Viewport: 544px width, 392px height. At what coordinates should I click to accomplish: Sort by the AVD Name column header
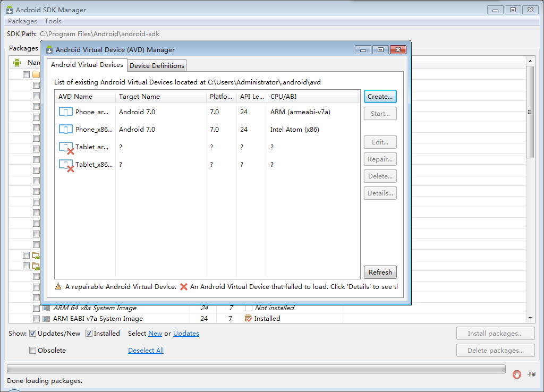pyautogui.click(x=85, y=97)
